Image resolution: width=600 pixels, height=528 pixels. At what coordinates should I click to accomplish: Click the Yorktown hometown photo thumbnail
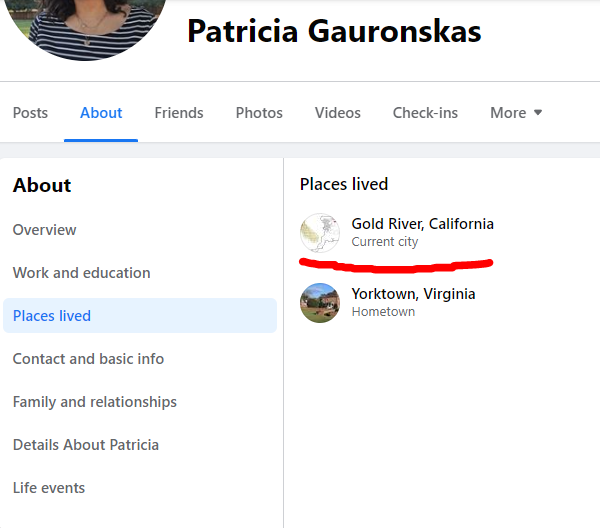coord(320,303)
